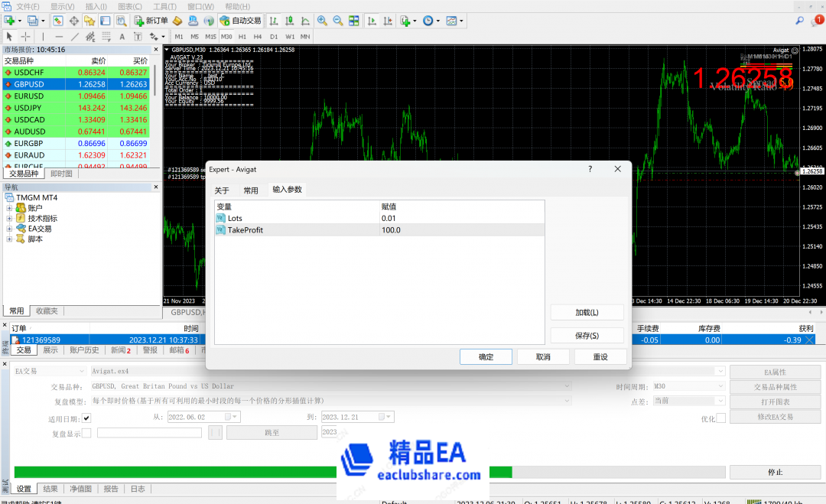Toggle 自动交易 (AutoTrading) in the toolbar
The width and height of the screenshot is (826, 504).
click(239, 21)
